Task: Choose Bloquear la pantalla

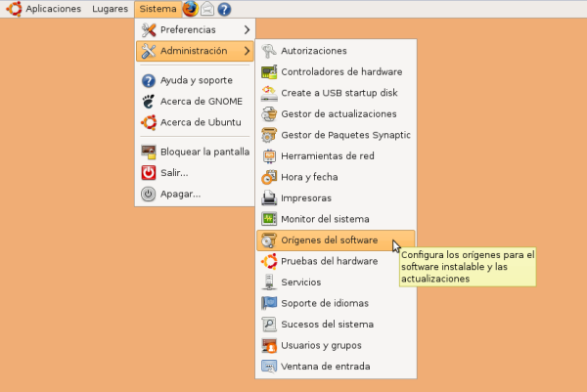Action: 204,152
